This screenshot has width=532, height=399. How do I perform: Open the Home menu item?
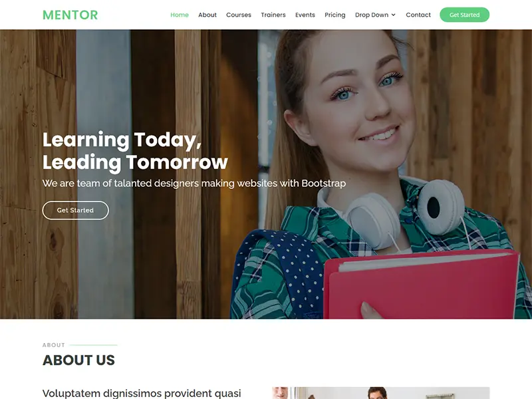click(x=180, y=15)
